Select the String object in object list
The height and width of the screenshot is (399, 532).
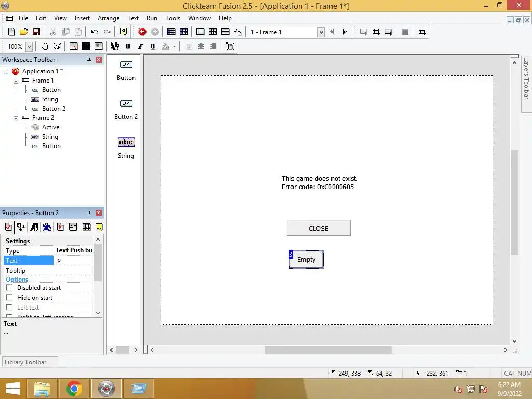[x=126, y=148]
